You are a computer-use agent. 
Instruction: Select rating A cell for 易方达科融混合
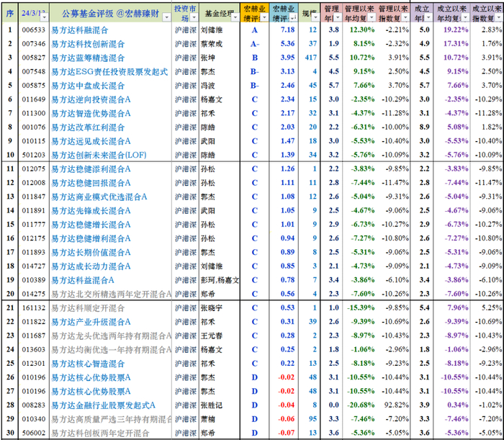point(255,30)
